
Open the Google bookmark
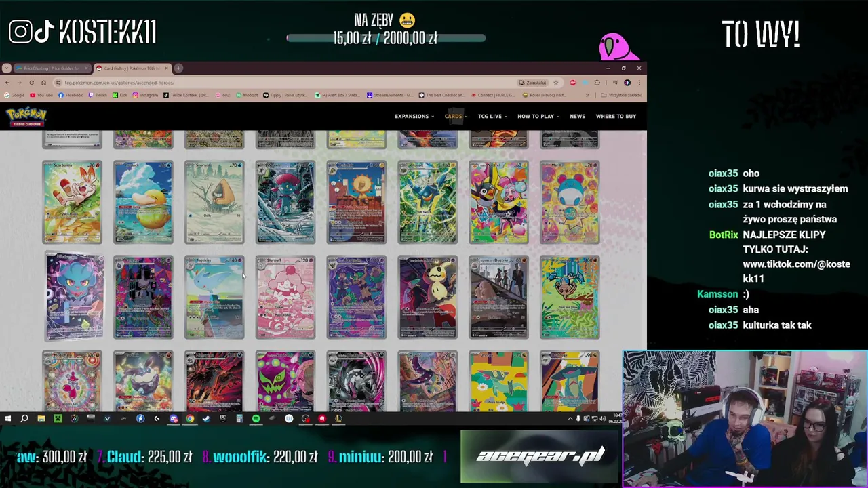click(14, 95)
